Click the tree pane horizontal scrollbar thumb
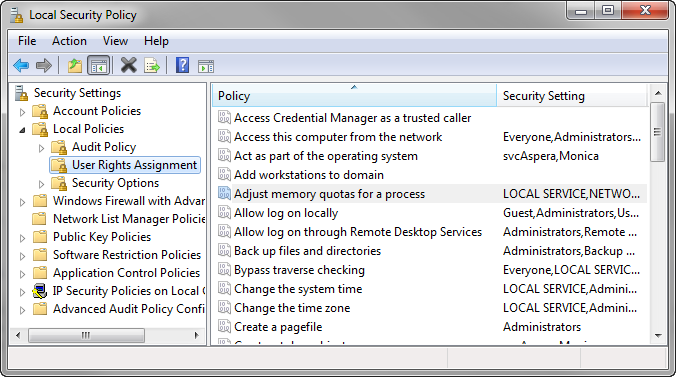This screenshot has width=676, height=377. click(86, 335)
